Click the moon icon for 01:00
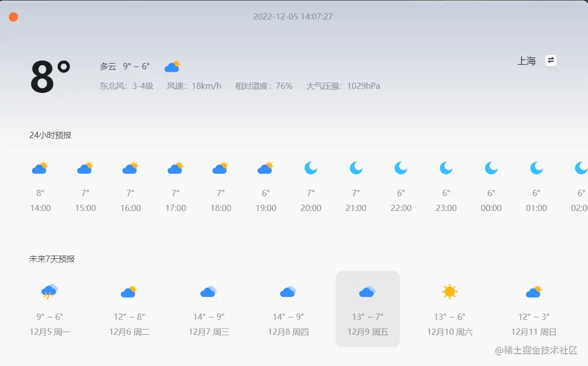The width and height of the screenshot is (588, 366). (536, 168)
